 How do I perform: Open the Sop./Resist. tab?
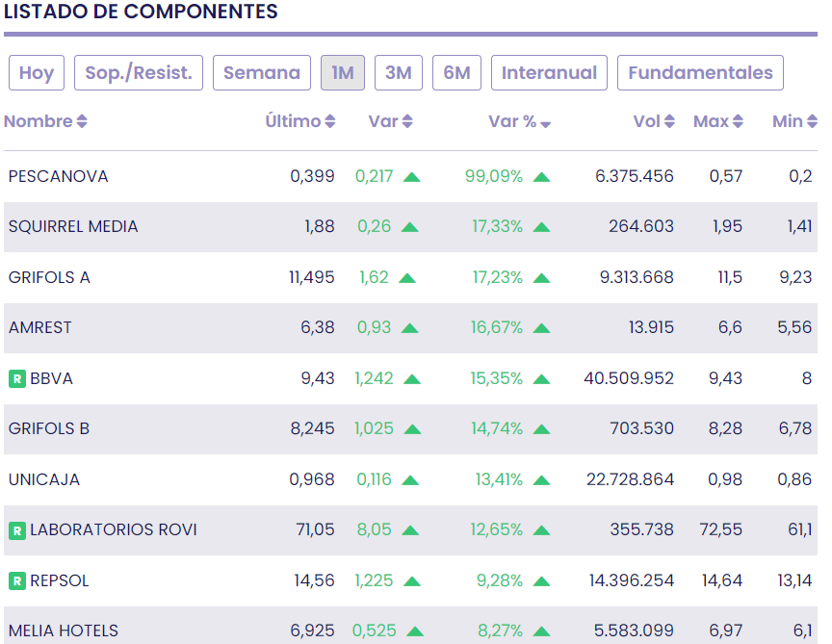pos(139,73)
